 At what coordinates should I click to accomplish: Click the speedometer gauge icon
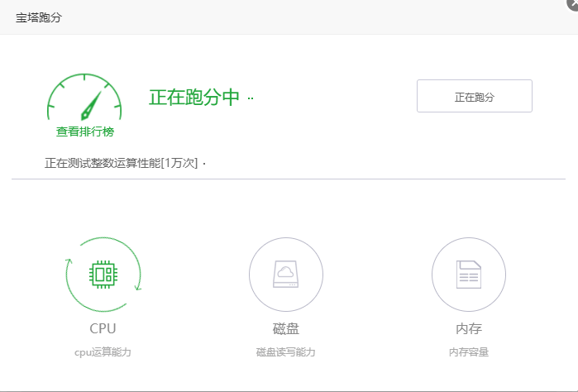tap(84, 97)
